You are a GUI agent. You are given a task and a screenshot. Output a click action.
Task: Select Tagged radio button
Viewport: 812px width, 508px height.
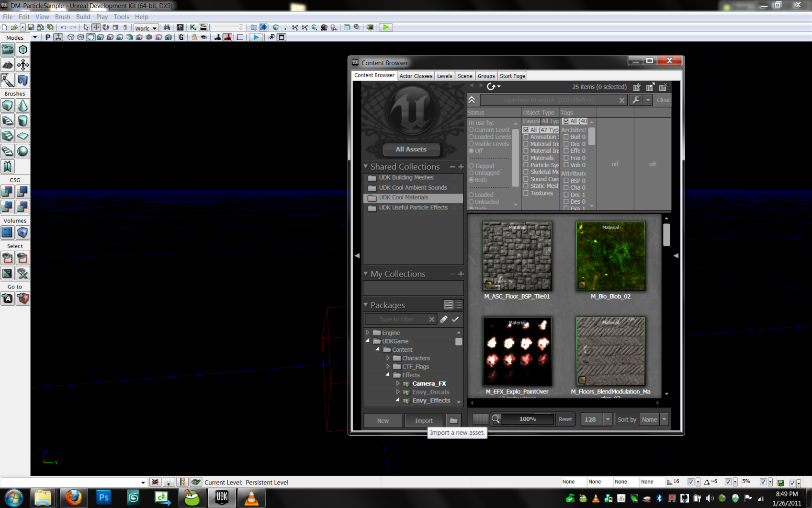click(x=471, y=166)
